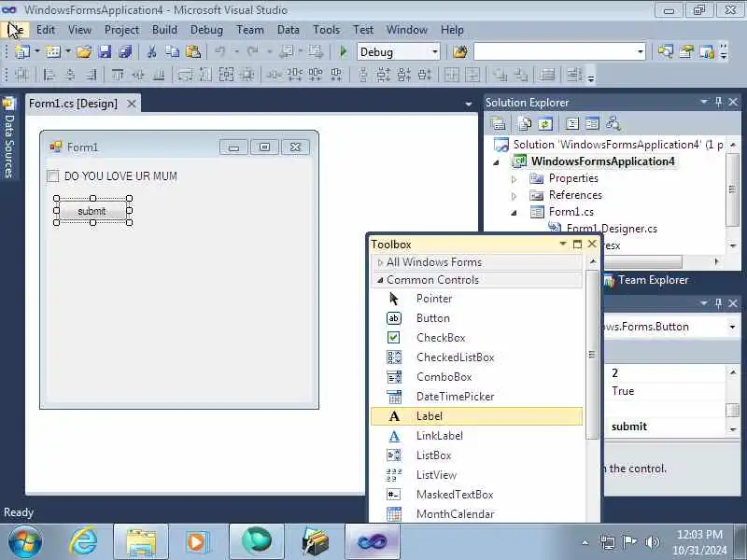This screenshot has width=747, height=560.
Task: Select the DateTimePicker control in Toolbox
Action: point(476,396)
